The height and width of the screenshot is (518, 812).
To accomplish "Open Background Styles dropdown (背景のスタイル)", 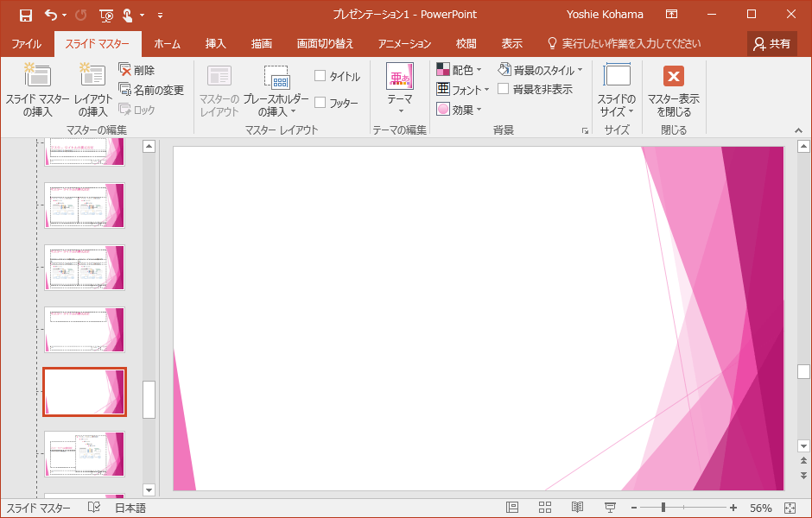I will coord(540,69).
